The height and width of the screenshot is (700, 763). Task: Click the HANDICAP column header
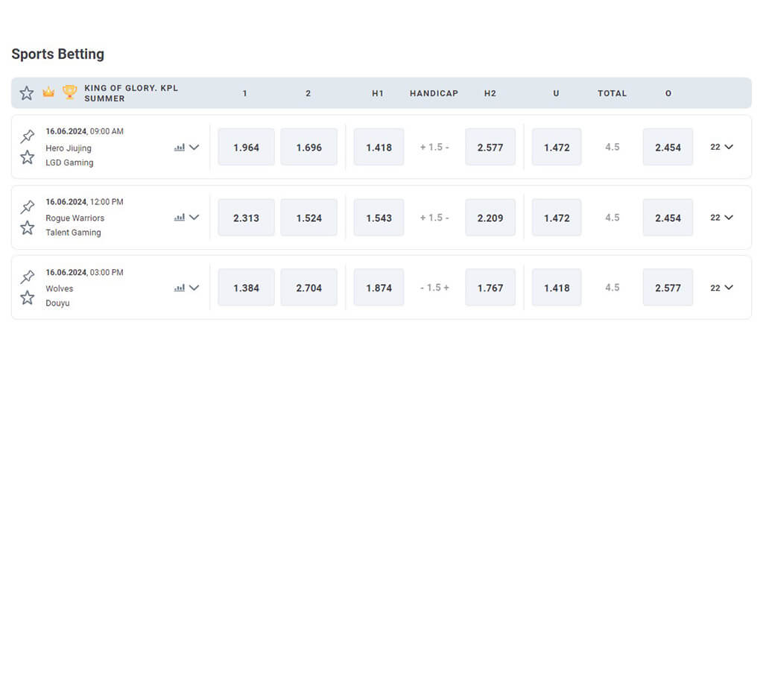[434, 93]
